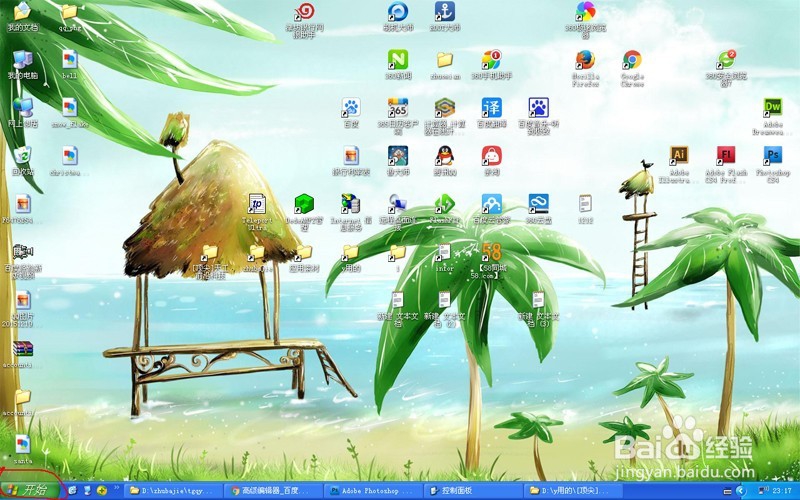Switch to 控制面板 taskbar item

coord(473,490)
